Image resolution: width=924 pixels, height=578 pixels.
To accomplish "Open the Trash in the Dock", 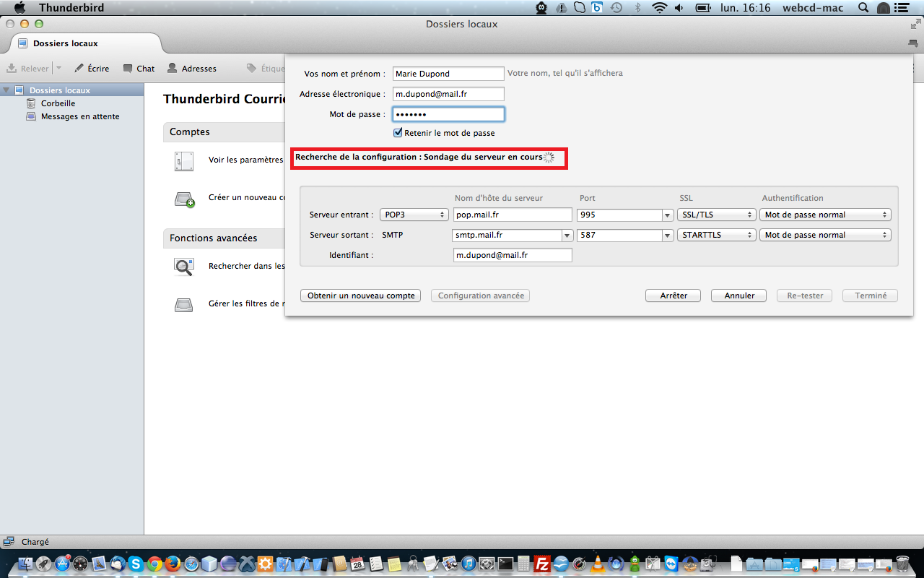I will [902, 564].
